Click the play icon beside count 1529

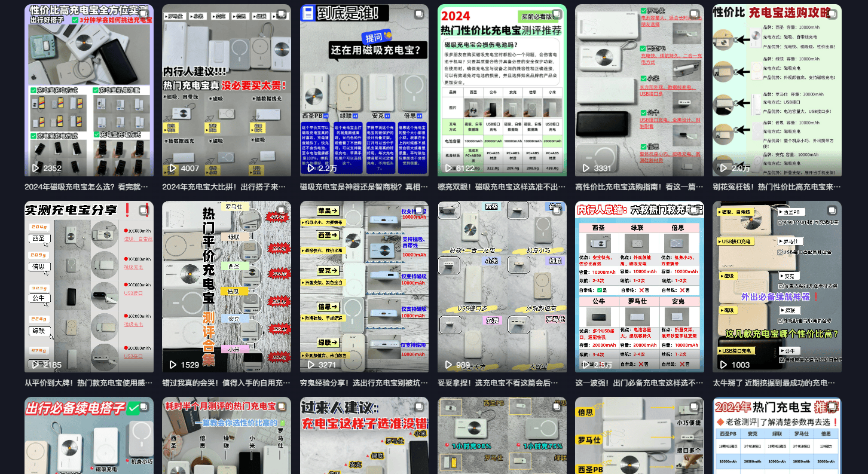click(173, 365)
